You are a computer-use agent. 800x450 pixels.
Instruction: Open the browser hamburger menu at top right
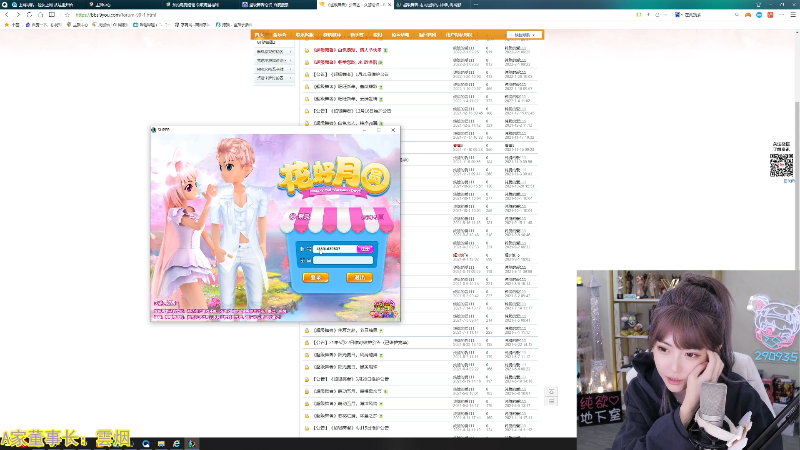pyautogui.click(x=793, y=15)
